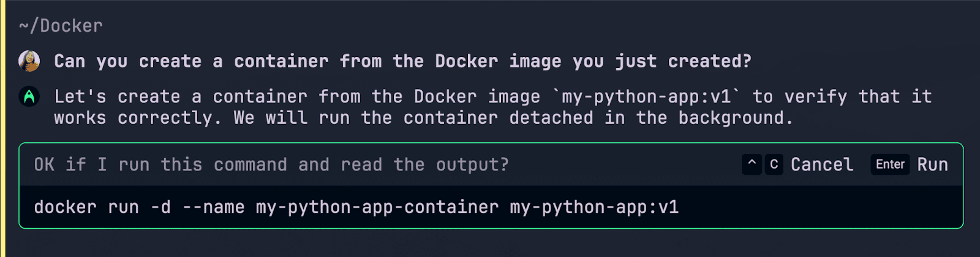The height and width of the screenshot is (257, 980).
Task: Click empty space right of the docker command
Action: point(821,207)
